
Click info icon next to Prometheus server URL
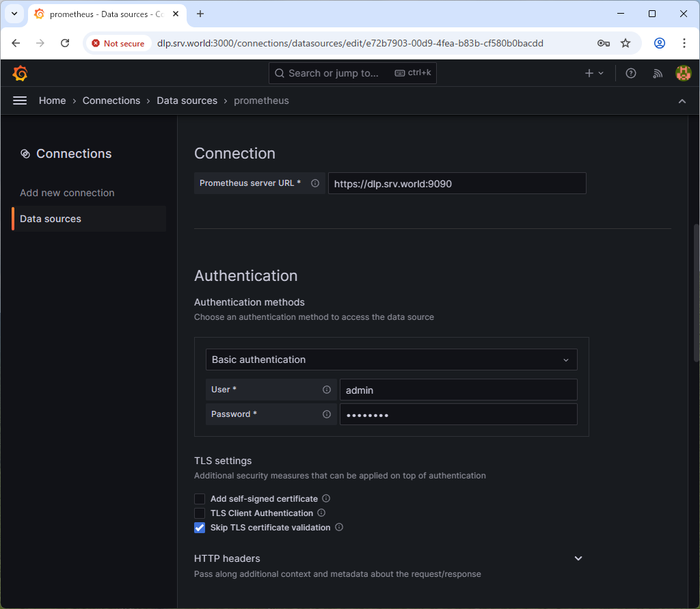pos(315,183)
